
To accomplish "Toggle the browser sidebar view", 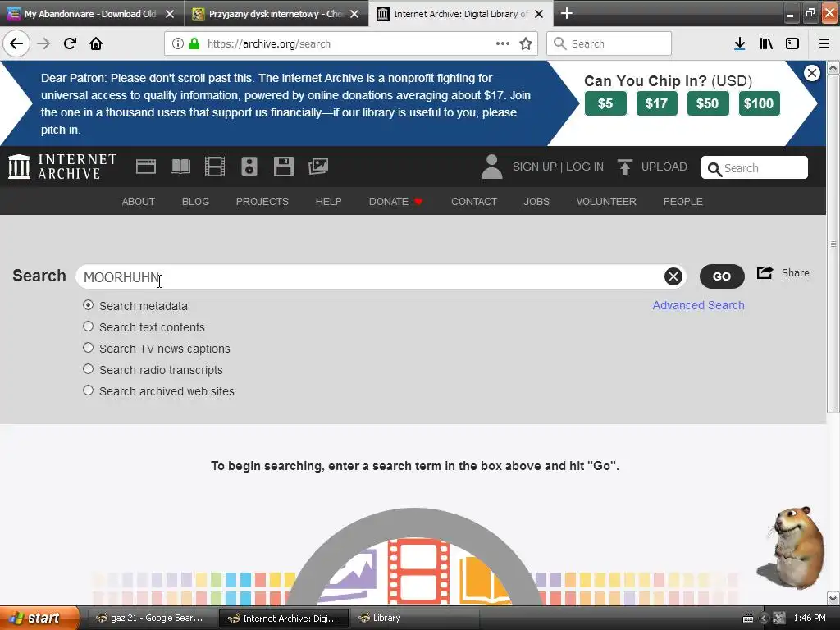I will (x=792, y=43).
